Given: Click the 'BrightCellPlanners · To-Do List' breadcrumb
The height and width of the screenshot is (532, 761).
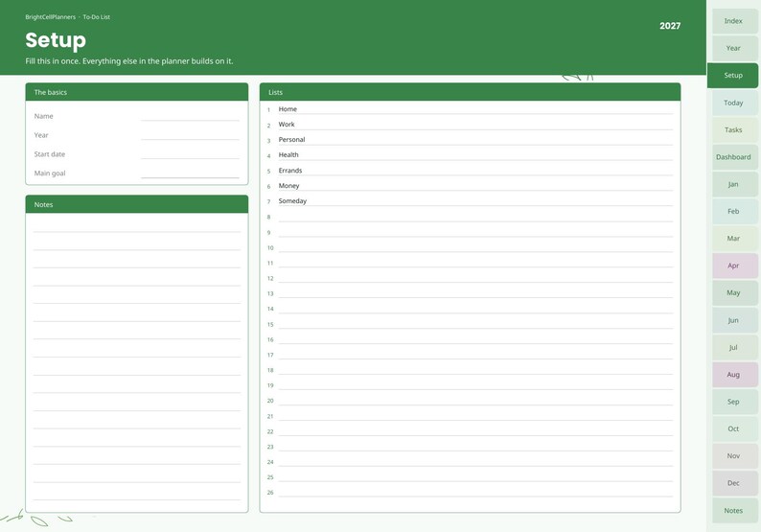Looking at the screenshot, I should point(67,17).
